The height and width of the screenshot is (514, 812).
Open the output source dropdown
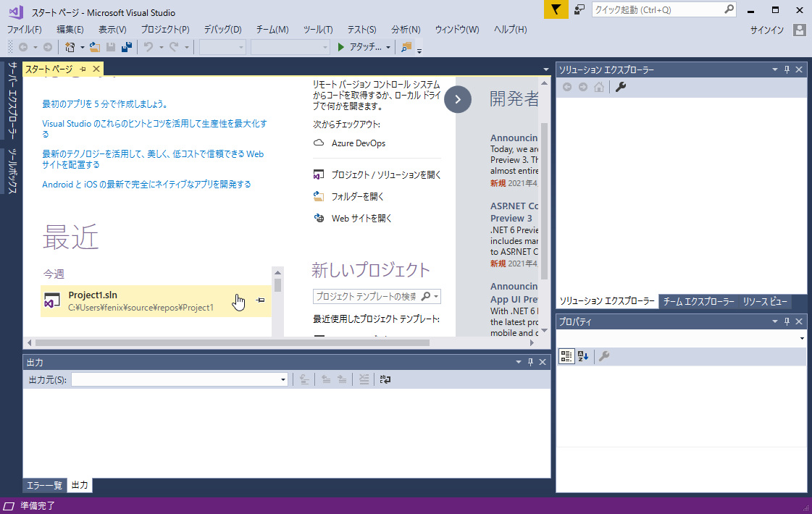click(x=282, y=380)
